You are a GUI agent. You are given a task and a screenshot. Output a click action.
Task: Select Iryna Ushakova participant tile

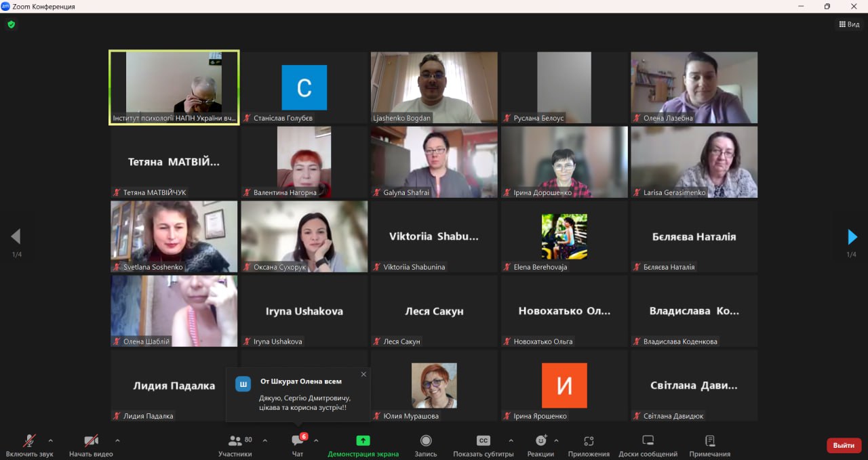[304, 311]
